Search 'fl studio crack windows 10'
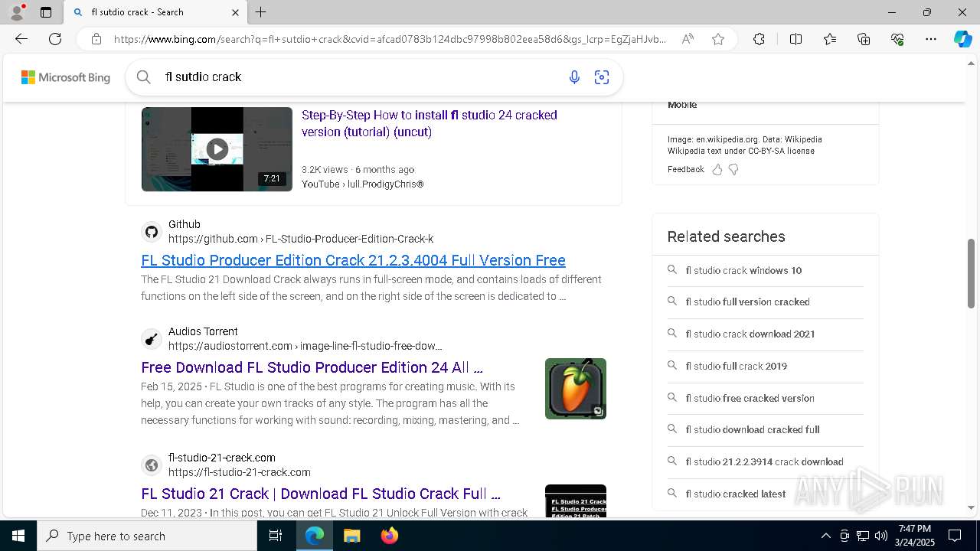Image resolution: width=980 pixels, height=551 pixels. pos(766,270)
